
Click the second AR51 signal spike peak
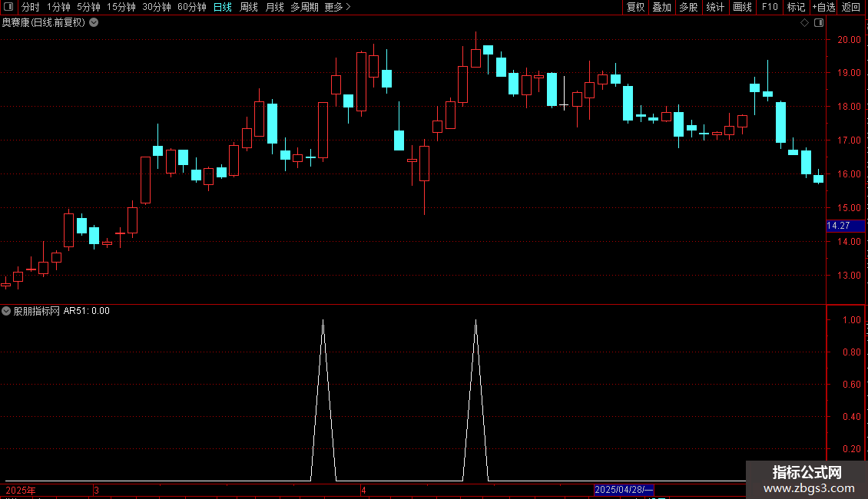click(x=476, y=321)
